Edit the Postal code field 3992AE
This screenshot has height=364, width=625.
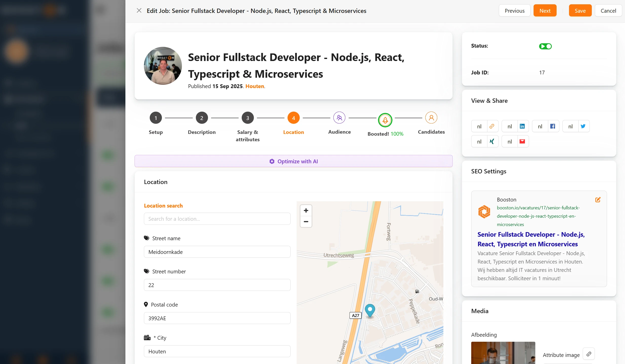pos(217,318)
